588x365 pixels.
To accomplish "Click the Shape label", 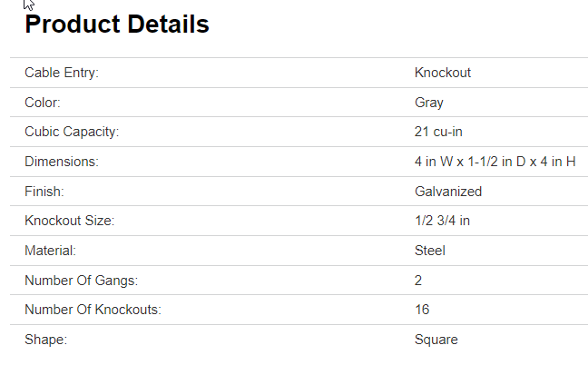I will point(46,340).
